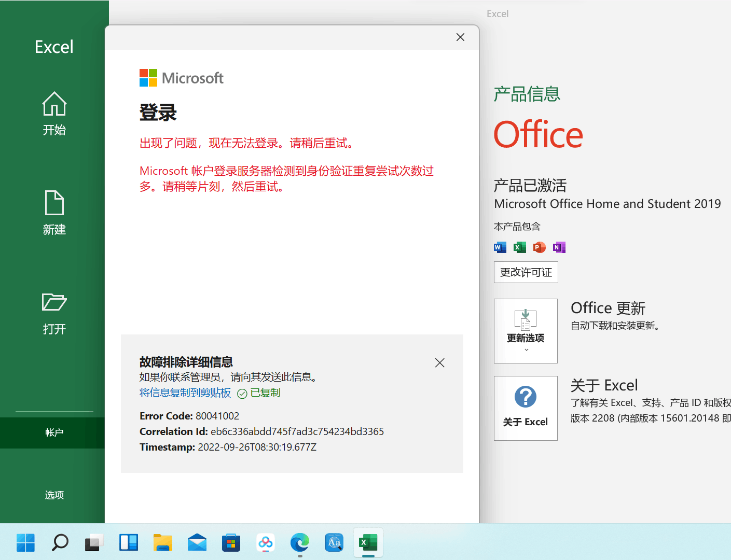The height and width of the screenshot is (560, 731).
Task: Click the Office 更新 heading
Action: tap(608, 308)
